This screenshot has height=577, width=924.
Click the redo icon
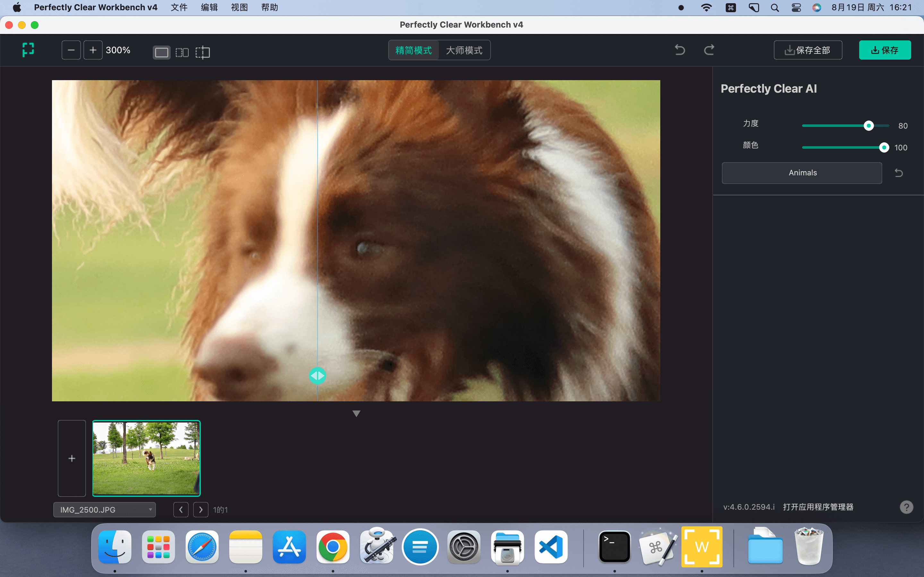pyautogui.click(x=708, y=50)
